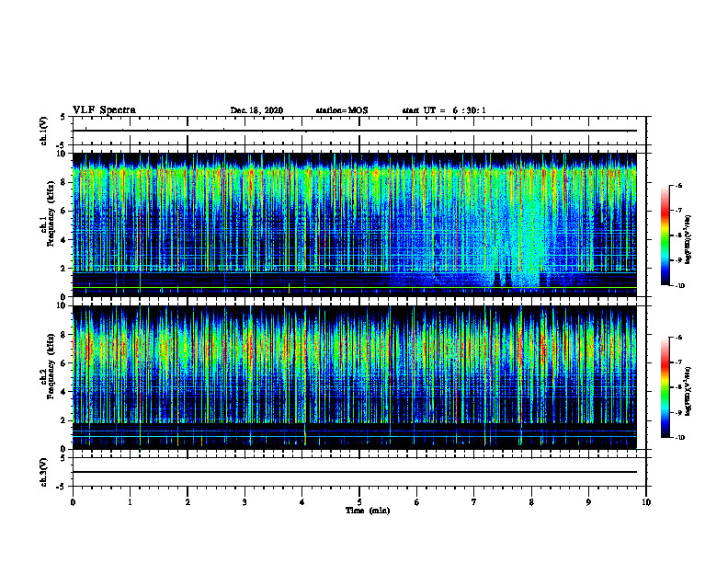Click the time axis tick label "5"
The height and width of the screenshot is (563, 728).
pos(359,502)
